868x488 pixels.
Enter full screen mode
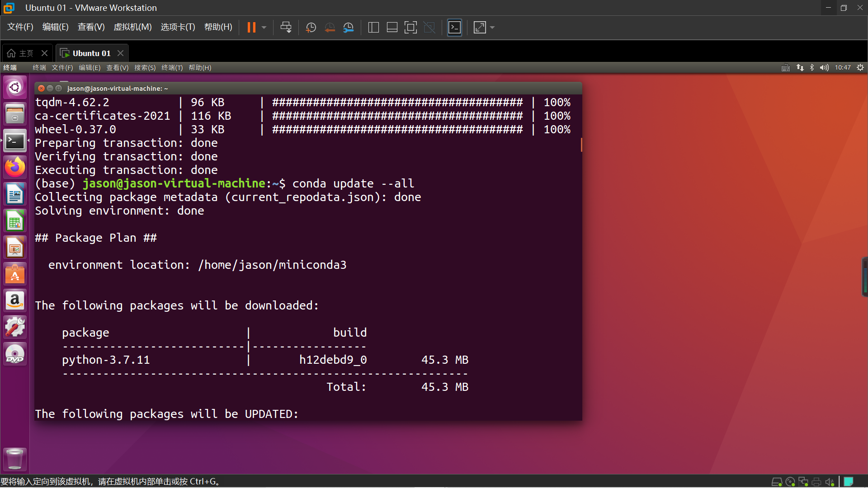pyautogui.click(x=410, y=28)
